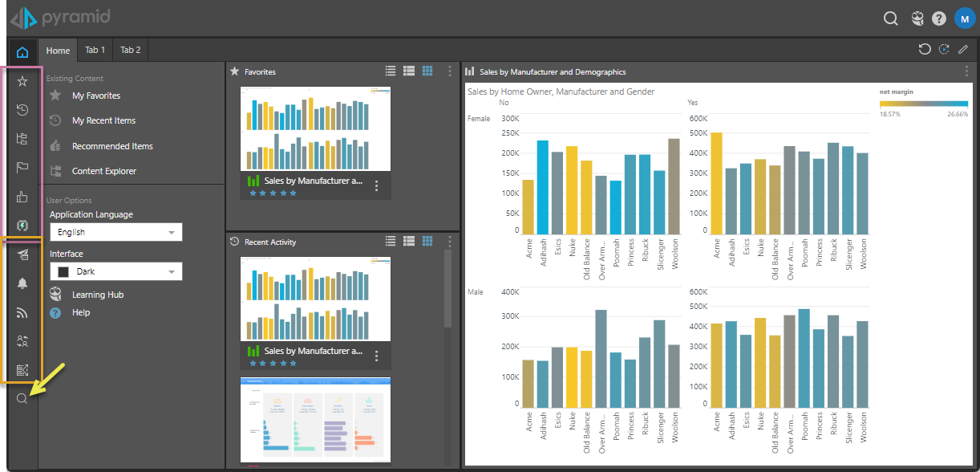Open Sales by Manufacturer and Demographics panel menu
The width and height of the screenshot is (980, 472).
click(966, 71)
